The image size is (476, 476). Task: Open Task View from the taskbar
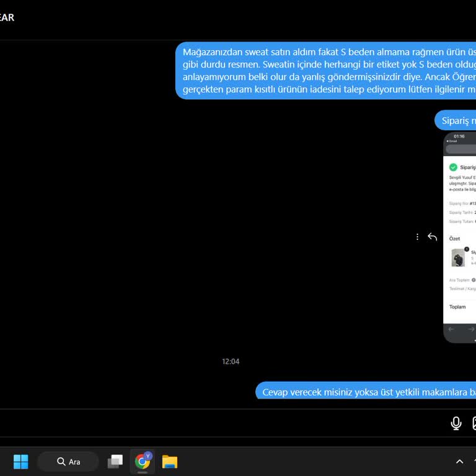click(115, 461)
